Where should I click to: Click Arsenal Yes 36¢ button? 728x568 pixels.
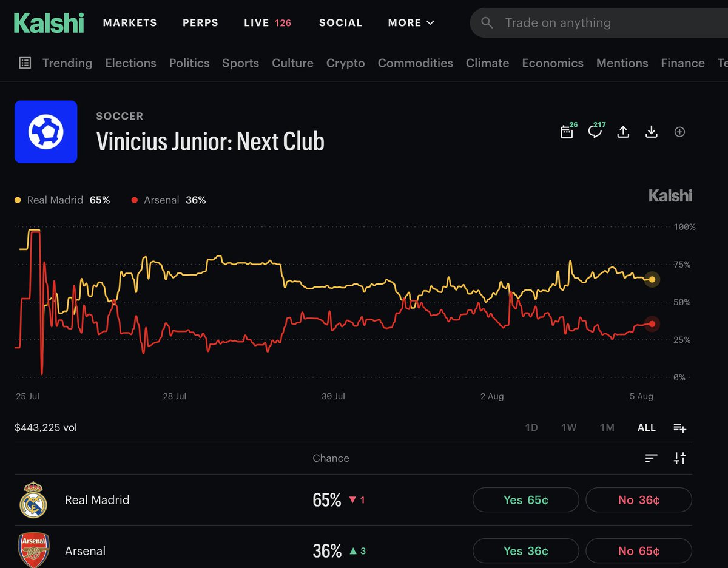pyautogui.click(x=526, y=551)
